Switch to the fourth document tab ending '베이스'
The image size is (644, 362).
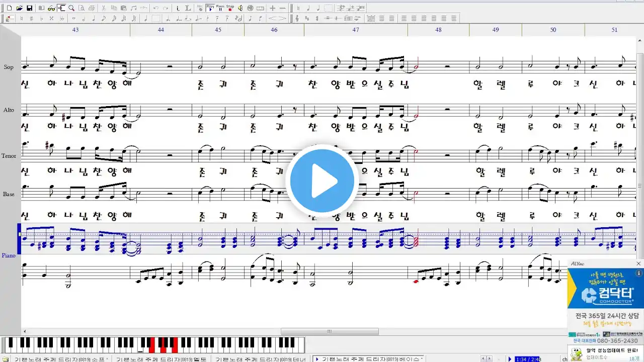click(x=368, y=359)
